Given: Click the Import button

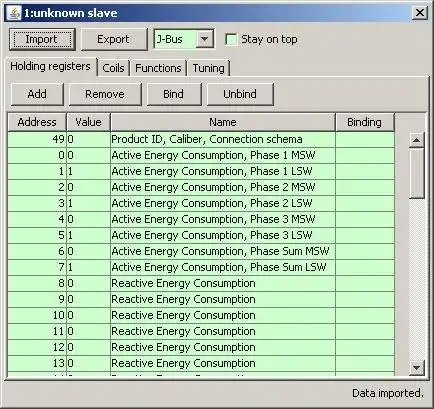Looking at the screenshot, I should 42,39.
